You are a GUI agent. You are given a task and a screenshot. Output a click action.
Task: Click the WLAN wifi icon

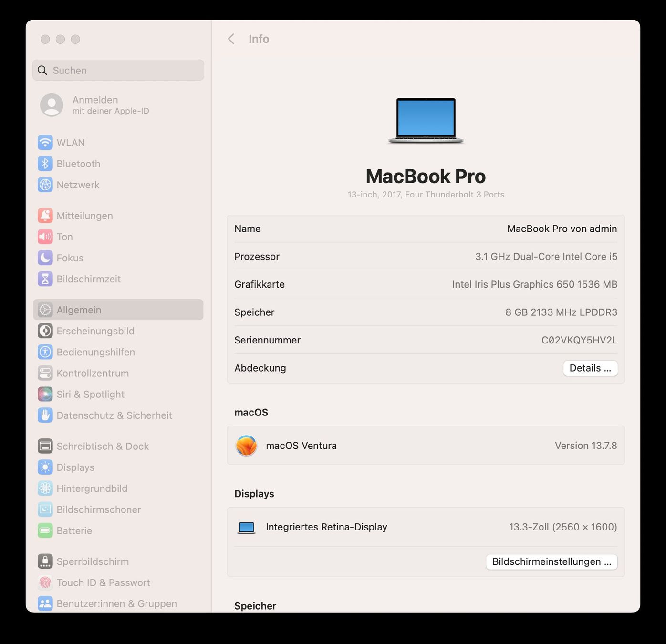pyautogui.click(x=45, y=143)
